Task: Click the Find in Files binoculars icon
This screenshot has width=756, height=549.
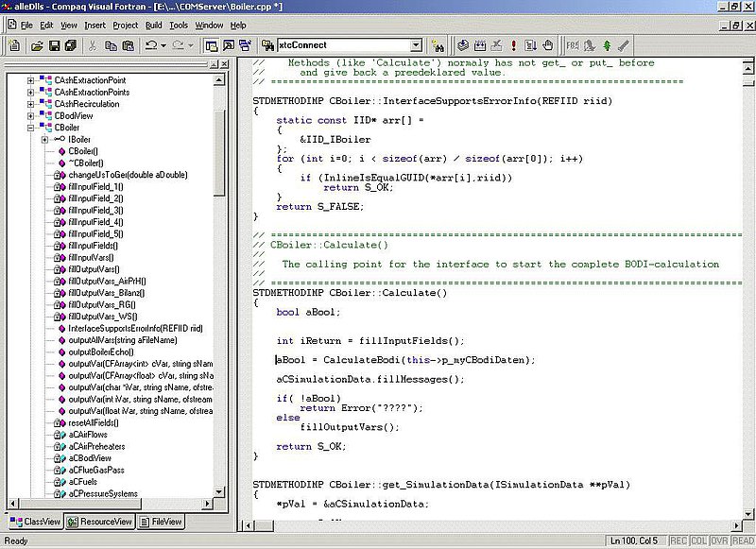Action: click(438, 45)
